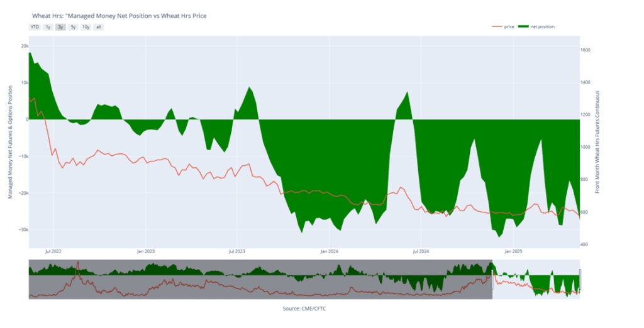644x328 pixels.
Task: Select the 5y range button
Action: coord(73,27)
